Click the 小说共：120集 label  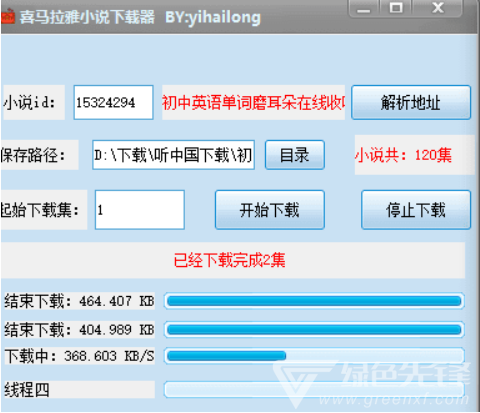[x=403, y=155]
